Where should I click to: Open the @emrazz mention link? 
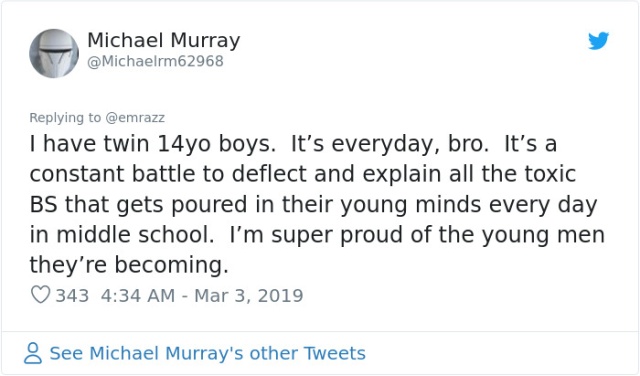pyautogui.click(x=135, y=118)
